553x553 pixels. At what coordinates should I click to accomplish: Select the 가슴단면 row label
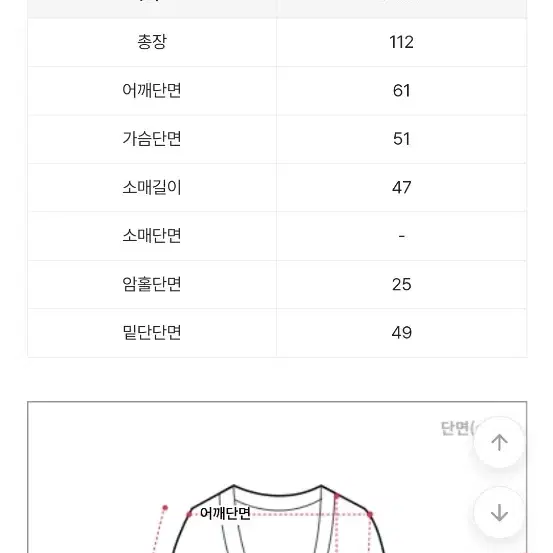point(152,139)
